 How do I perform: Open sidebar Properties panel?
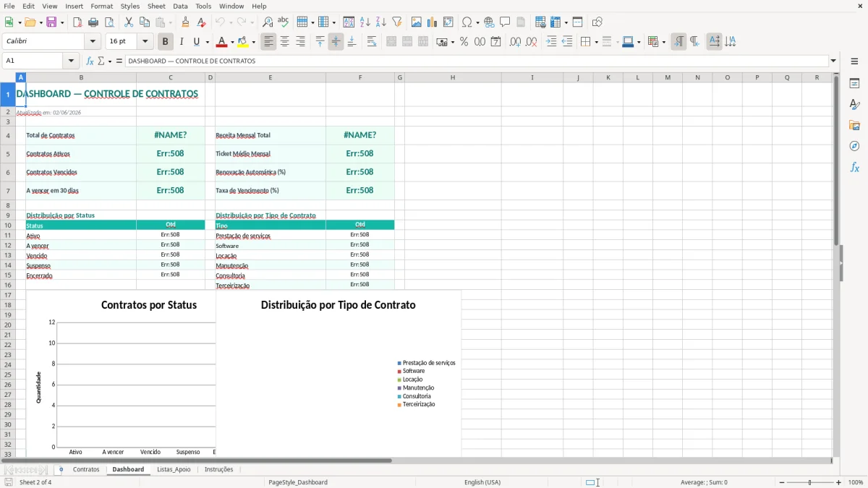click(x=854, y=83)
